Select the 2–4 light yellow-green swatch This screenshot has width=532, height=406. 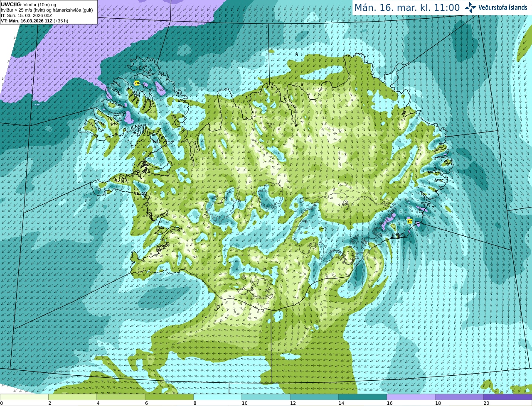pos(73,397)
